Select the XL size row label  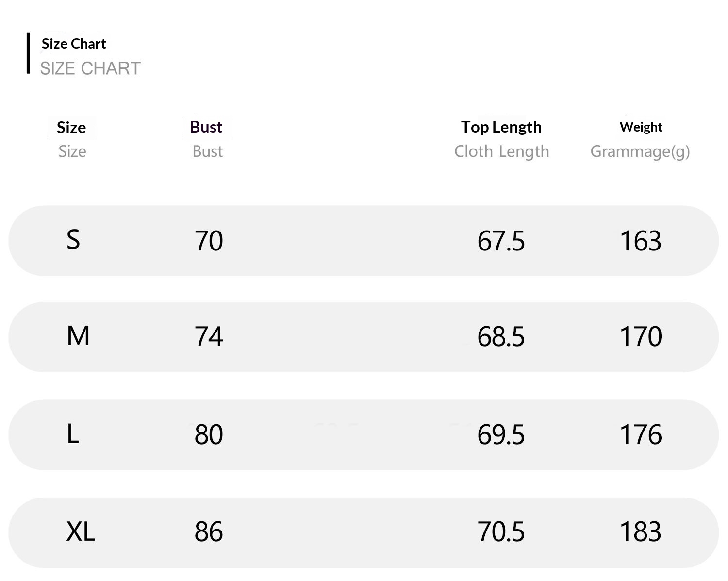pyautogui.click(x=81, y=531)
